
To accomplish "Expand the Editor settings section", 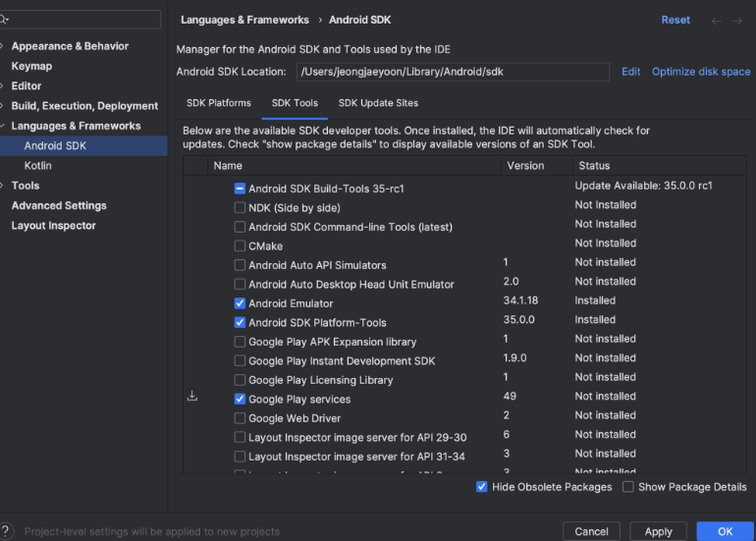I will [x=2, y=85].
